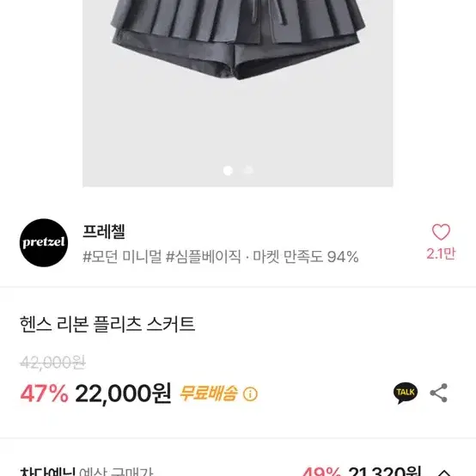Open the share icon next to KakaoTalk
This screenshot has width=476, height=476.
pos(439,393)
